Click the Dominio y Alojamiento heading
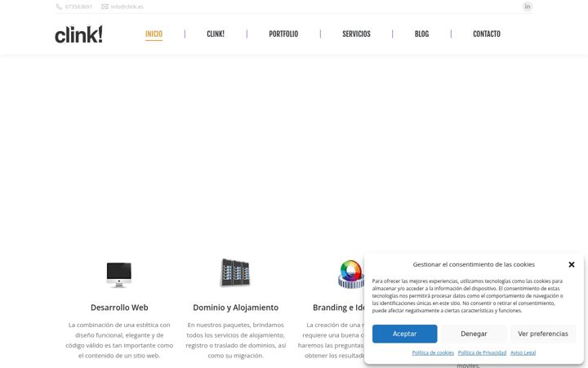Image resolution: width=588 pixels, height=368 pixels. (x=235, y=307)
